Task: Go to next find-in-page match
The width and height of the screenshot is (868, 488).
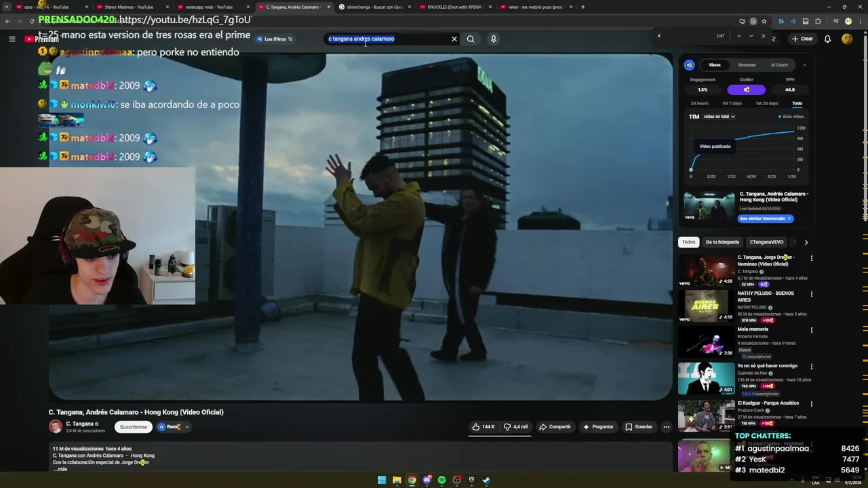Action: click(751, 36)
